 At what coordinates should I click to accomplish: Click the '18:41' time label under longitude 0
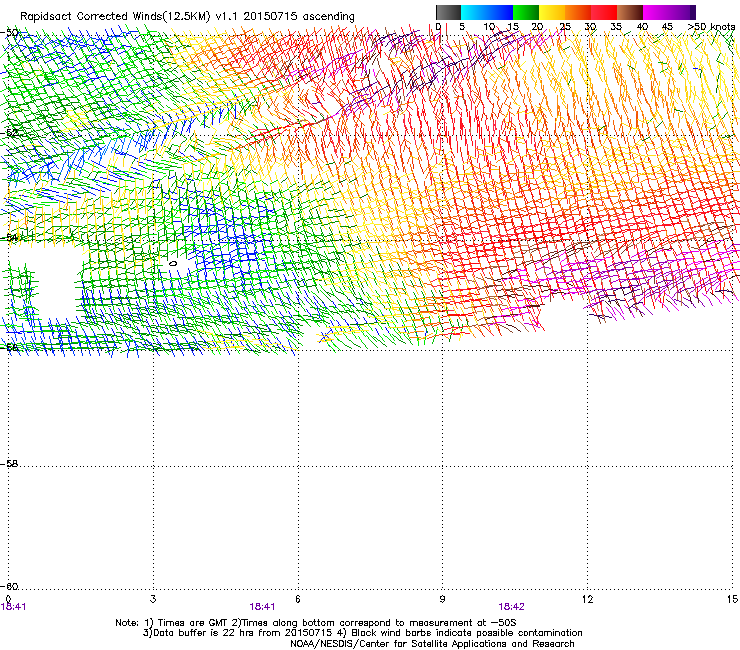click(13, 607)
